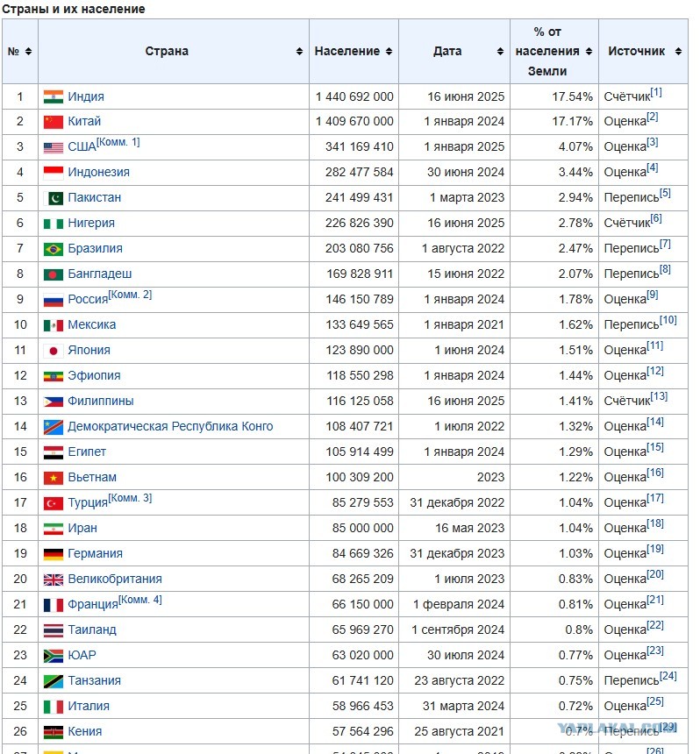Open Демократическая Республика Конго link

click(170, 426)
